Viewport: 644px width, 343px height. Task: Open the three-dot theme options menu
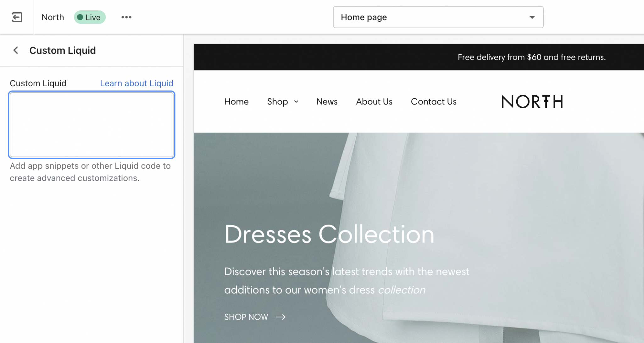coord(126,17)
